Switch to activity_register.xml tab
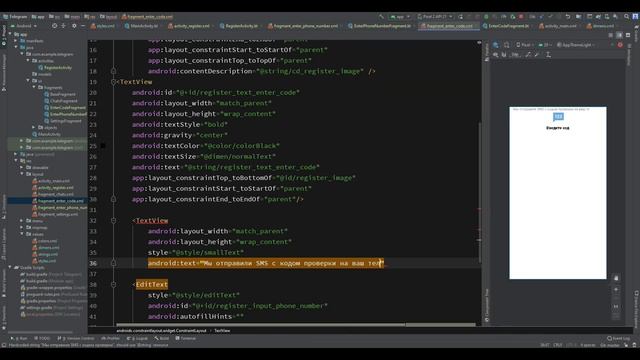 pos(189,26)
